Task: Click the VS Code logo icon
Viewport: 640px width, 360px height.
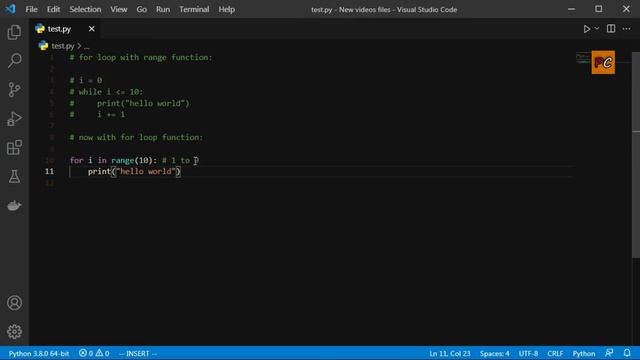Action: tap(11, 9)
